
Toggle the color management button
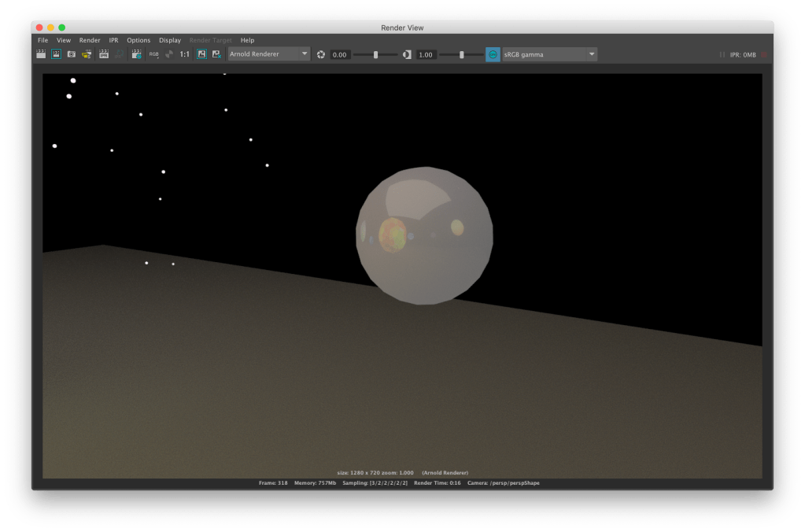tap(493, 54)
